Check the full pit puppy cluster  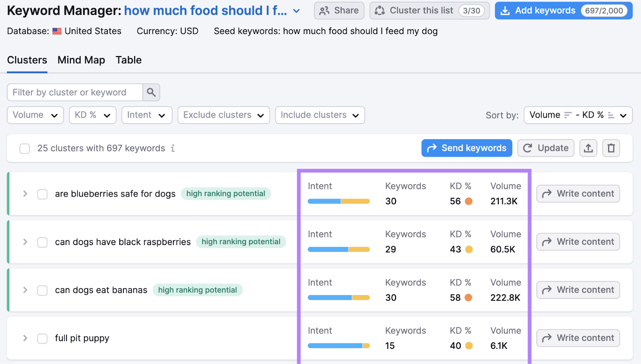coord(42,338)
